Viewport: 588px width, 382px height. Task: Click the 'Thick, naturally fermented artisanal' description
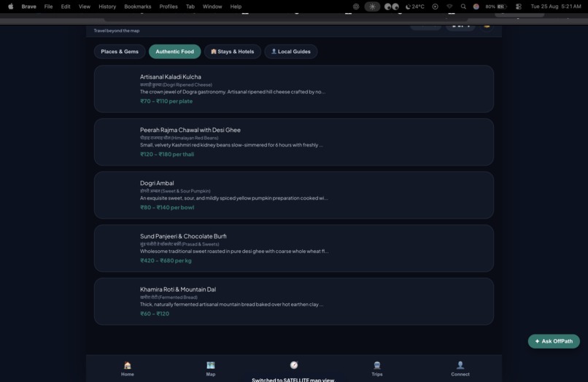coord(231,305)
